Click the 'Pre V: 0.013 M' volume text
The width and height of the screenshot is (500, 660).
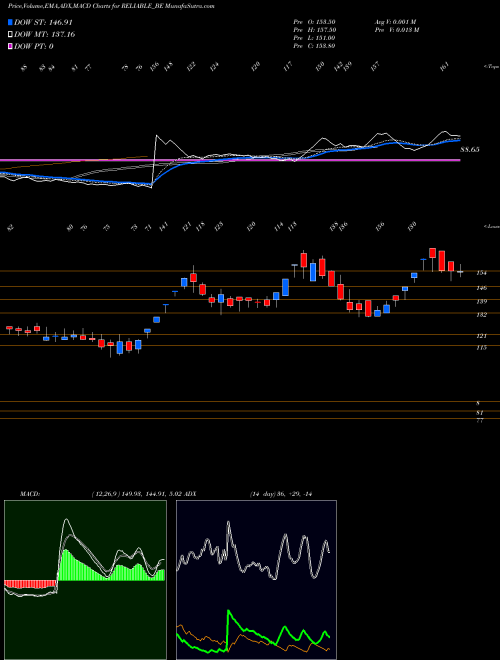click(396, 30)
